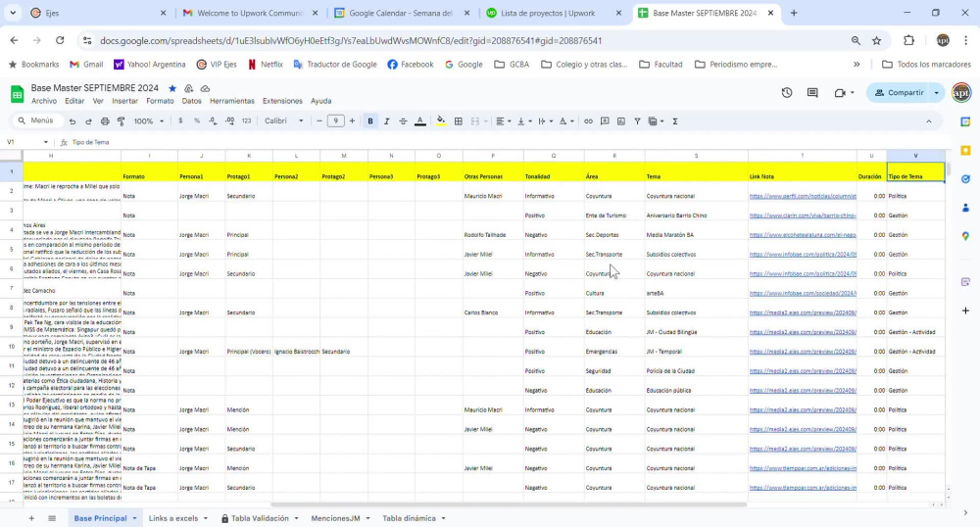The image size is (980, 527).
Task: Open the clarin.com link in row 3
Action: [x=803, y=216]
